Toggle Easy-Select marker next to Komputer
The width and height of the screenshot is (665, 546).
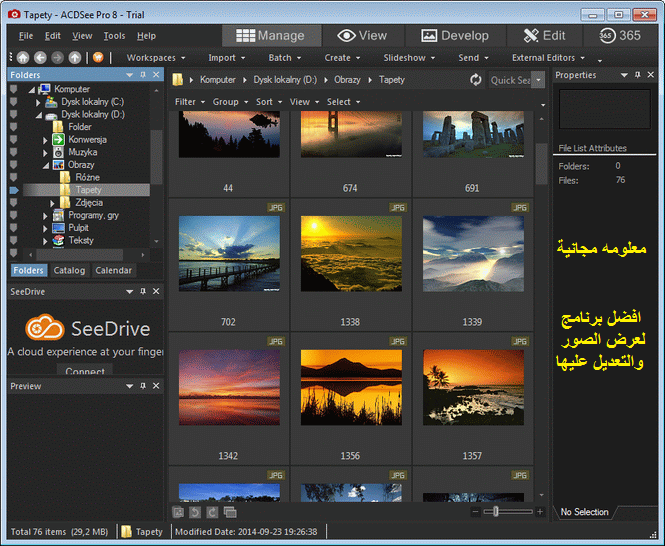click(14, 89)
